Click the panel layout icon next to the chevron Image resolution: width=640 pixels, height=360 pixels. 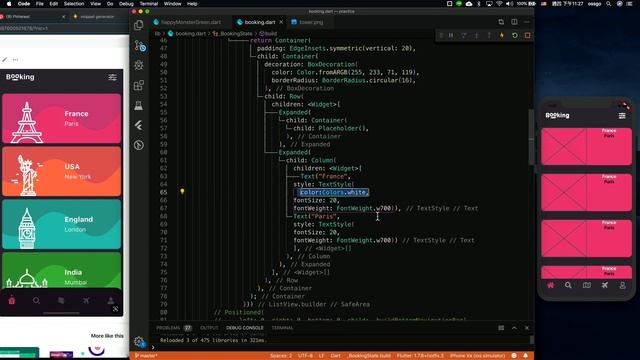pyautogui.click(x=501, y=328)
